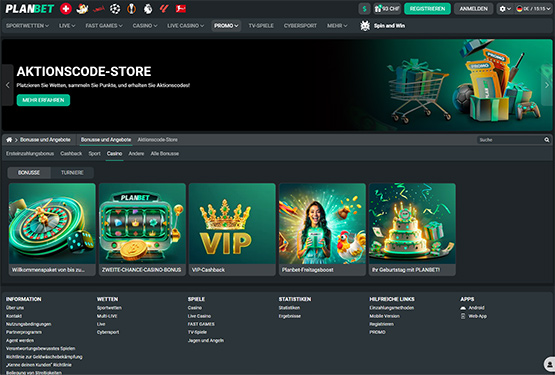Click the ANMELDEN button
This screenshot has height=375, width=555.
coord(474,8)
